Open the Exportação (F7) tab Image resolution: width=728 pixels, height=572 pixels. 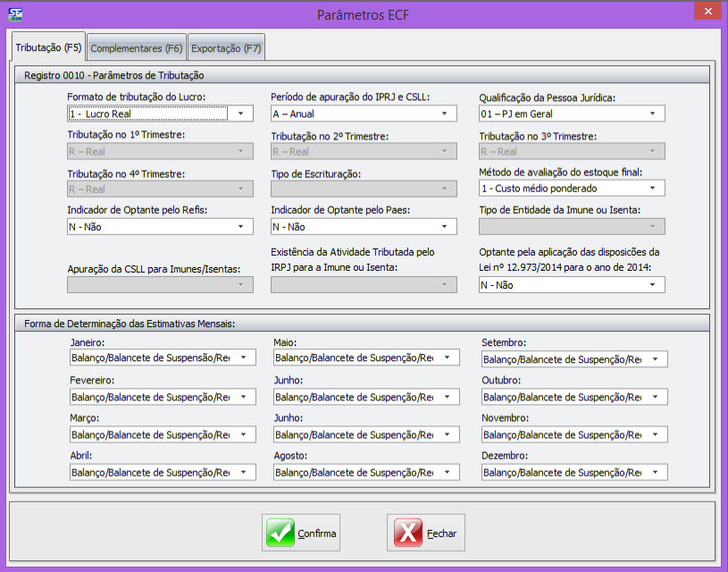pos(226,48)
